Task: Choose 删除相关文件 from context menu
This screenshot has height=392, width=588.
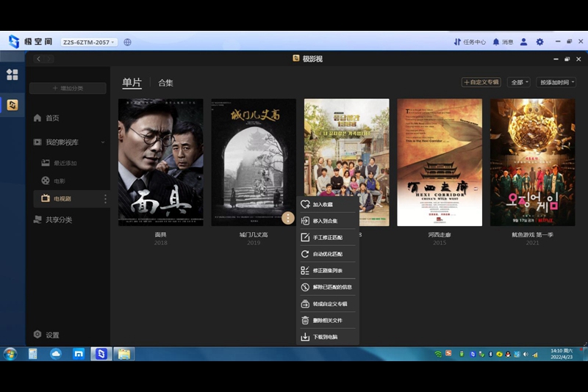Action: [327, 320]
